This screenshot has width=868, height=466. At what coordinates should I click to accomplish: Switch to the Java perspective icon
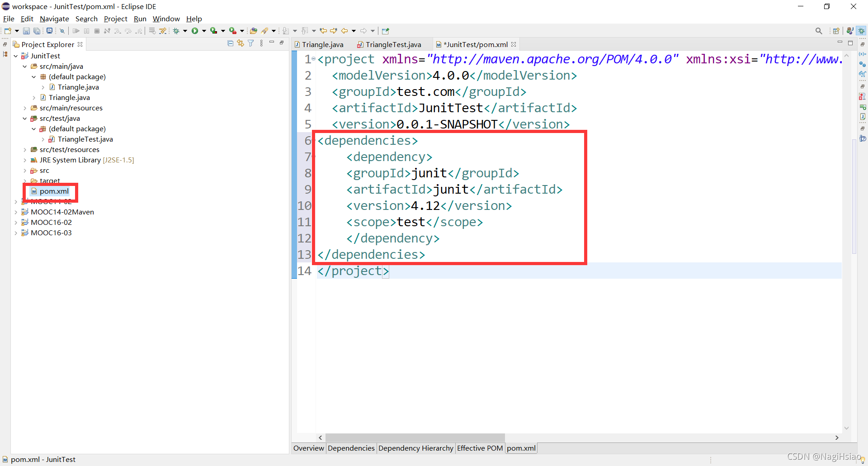click(850, 31)
